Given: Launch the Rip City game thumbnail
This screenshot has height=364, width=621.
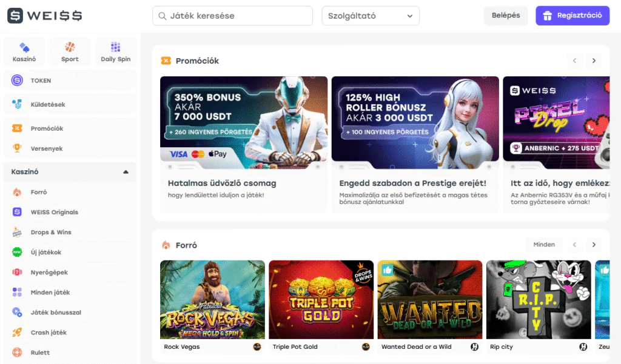Looking at the screenshot, I should click(x=539, y=300).
